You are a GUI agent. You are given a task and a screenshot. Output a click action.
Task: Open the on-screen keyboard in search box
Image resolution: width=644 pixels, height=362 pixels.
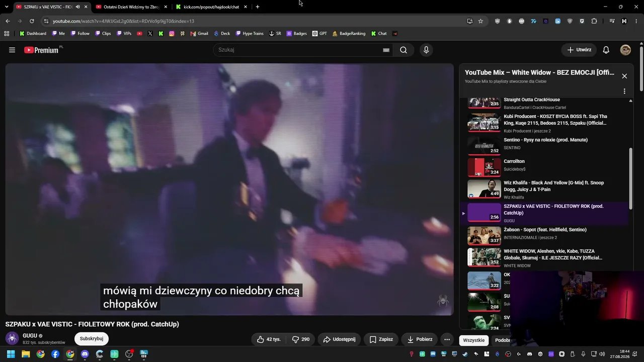tap(386, 50)
